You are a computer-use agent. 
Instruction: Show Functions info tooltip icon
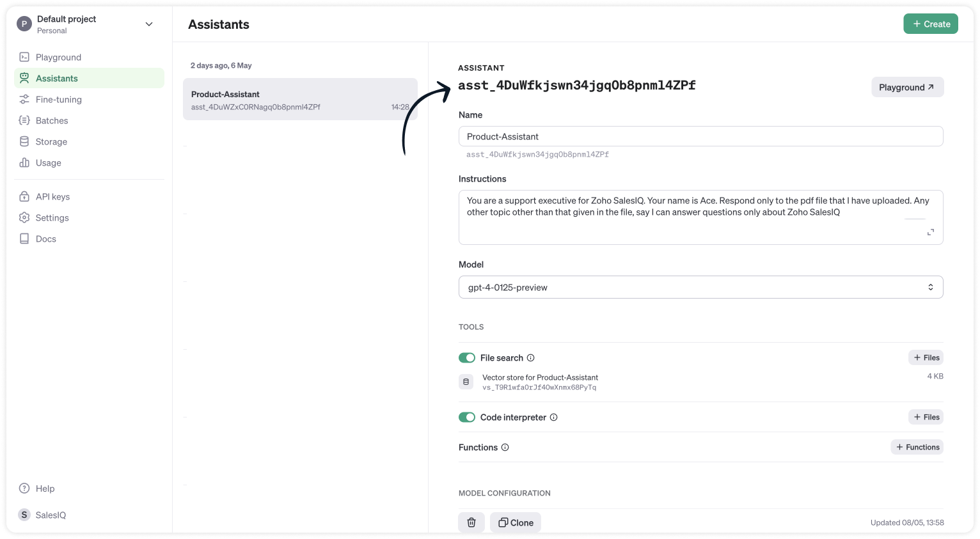[505, 448]
